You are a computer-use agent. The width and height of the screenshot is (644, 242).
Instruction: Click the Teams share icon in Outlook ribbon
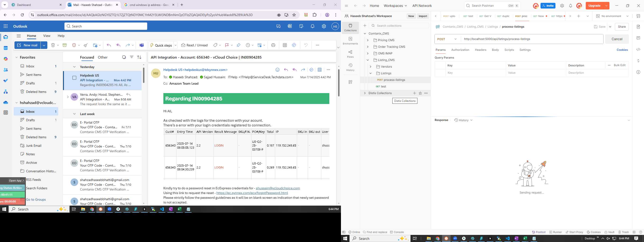pos(142,45)
